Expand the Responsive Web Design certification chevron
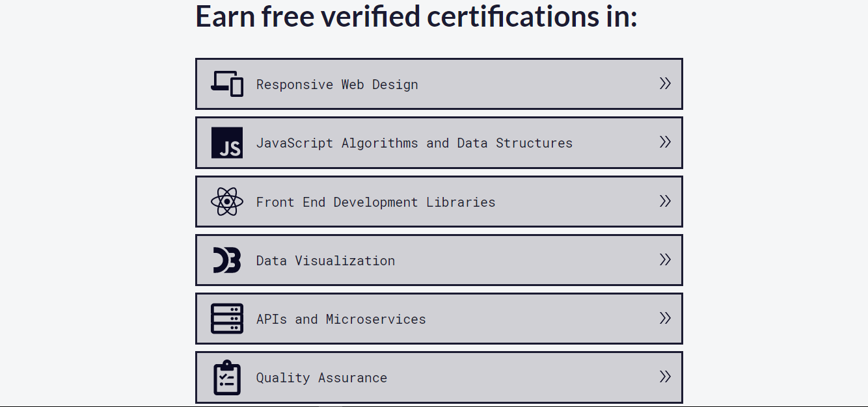 coord(665,83)
